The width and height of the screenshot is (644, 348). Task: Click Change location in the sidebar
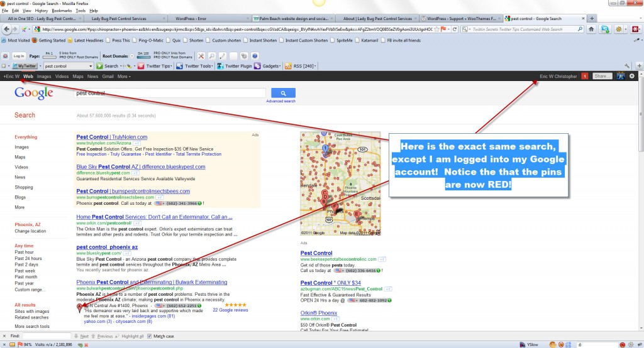30,231
